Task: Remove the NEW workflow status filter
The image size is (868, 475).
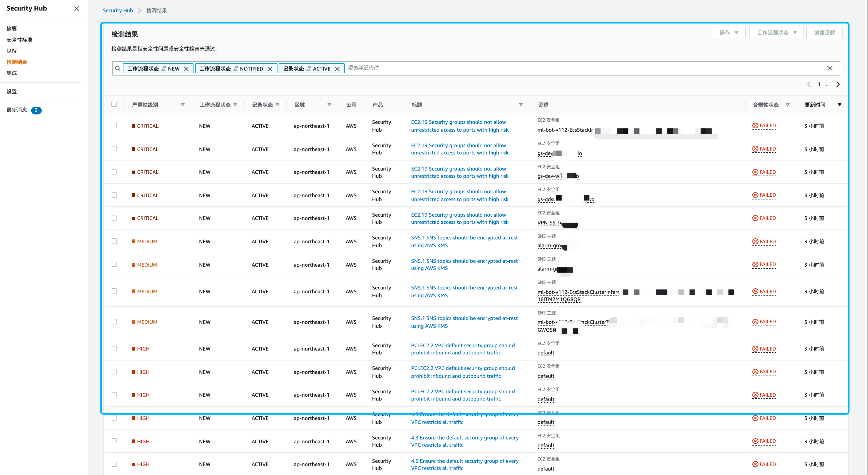Action: coord(186,69)
